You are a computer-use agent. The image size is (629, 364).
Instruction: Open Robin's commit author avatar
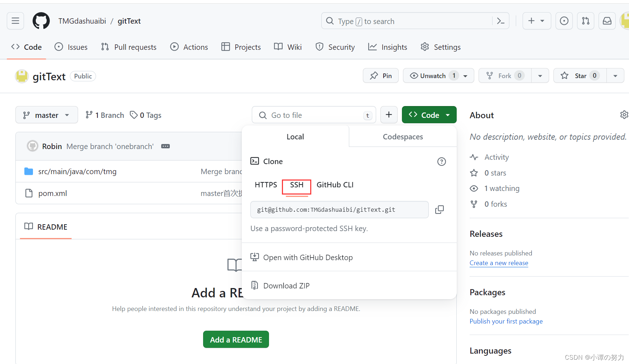pos(33,146)
